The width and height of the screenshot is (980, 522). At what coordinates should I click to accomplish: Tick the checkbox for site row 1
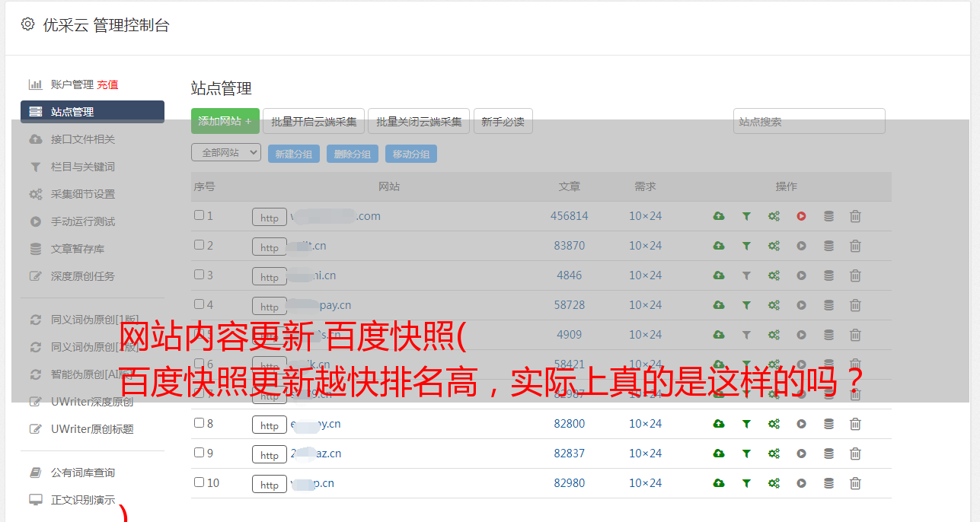tap(199, 215)
